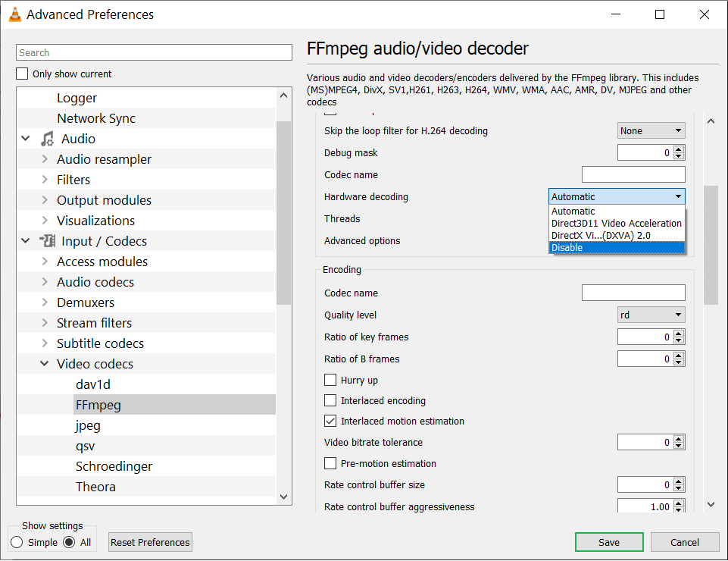Click the tree list scroll-down arrow
The image size is (728, 561).
tap(283, 497)
